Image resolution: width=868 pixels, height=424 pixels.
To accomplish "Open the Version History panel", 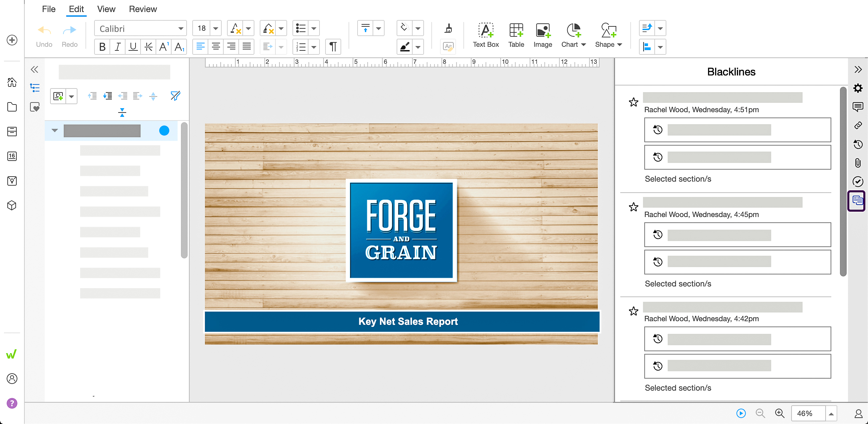I will click(858, 144).
